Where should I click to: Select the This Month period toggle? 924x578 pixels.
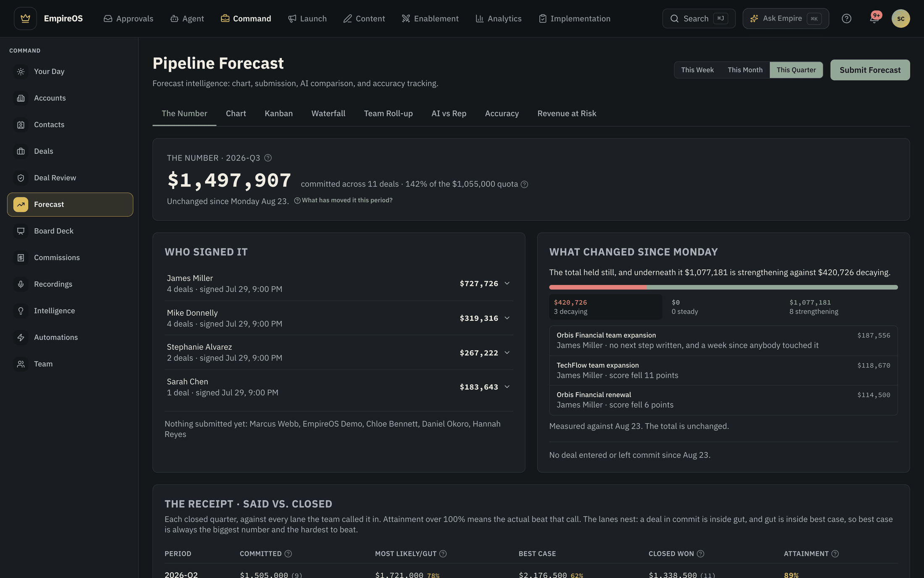click(745, 70)
